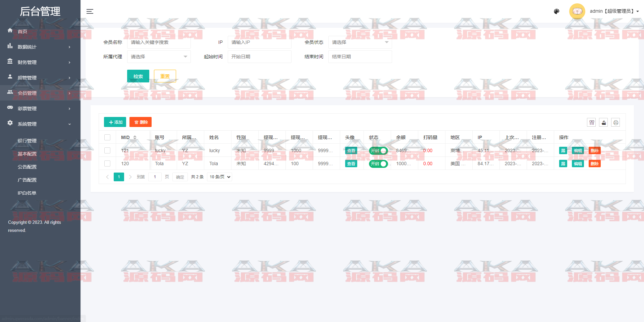Check the checkbox for row MID 120

coord(107,164)
